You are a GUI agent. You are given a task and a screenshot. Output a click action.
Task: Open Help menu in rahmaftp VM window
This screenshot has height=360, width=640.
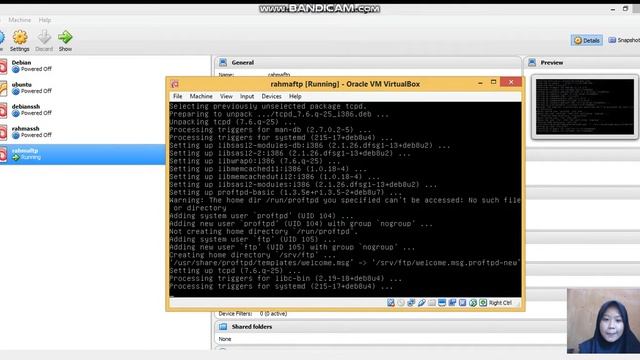click(x=295, y=96)
